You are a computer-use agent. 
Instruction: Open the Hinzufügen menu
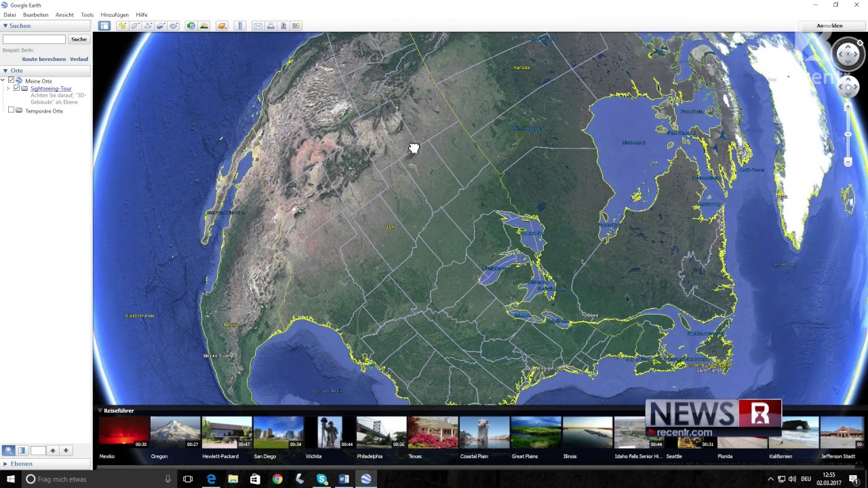click(114, 15)
